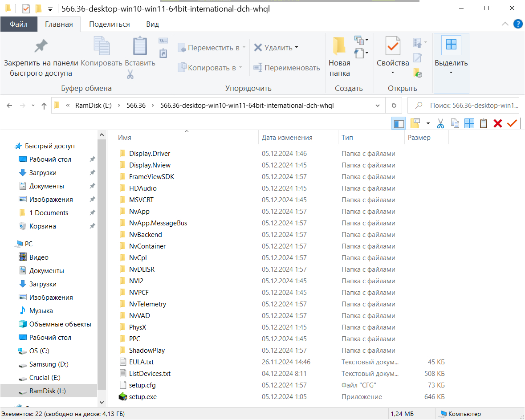Click copy path icon in ribbon

[x=163, y=41]
